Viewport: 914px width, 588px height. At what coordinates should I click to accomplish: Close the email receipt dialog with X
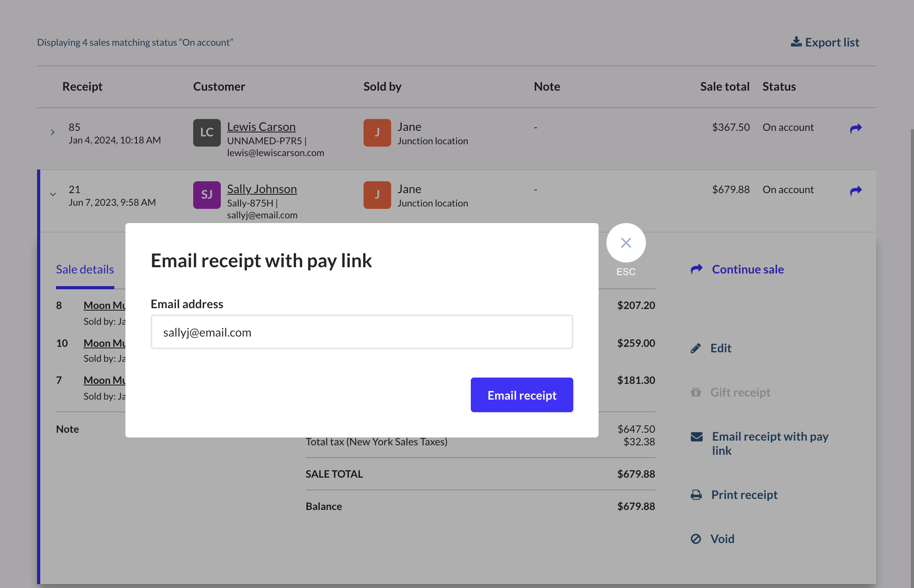626,243
